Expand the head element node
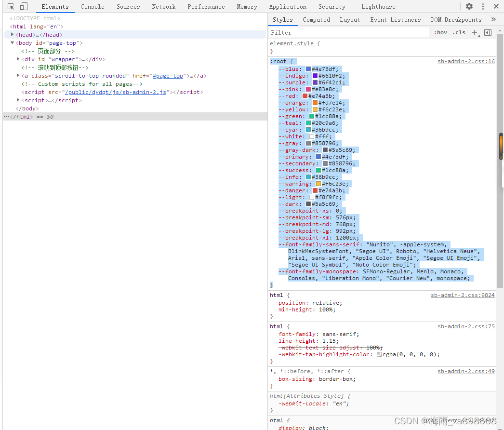504x430 pixels. tap(12, 34)
